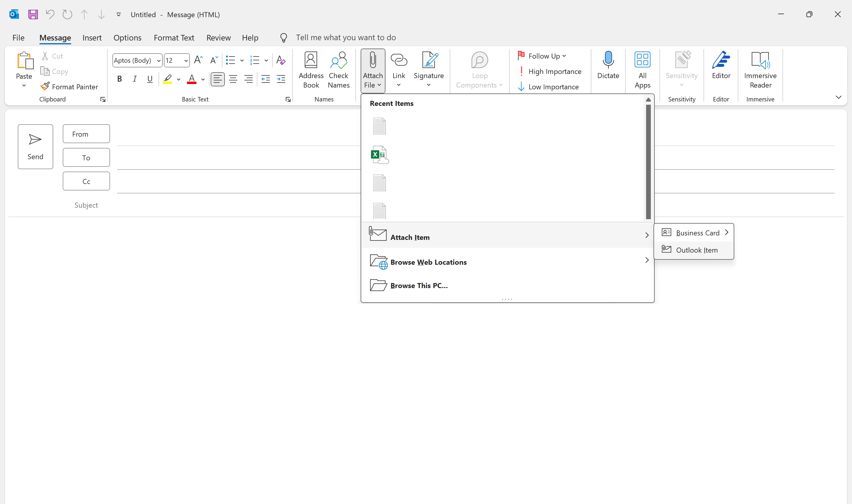Toggle Bold formatting
Viewport: 852px width, 504px height.
click(x=120, y=79)
